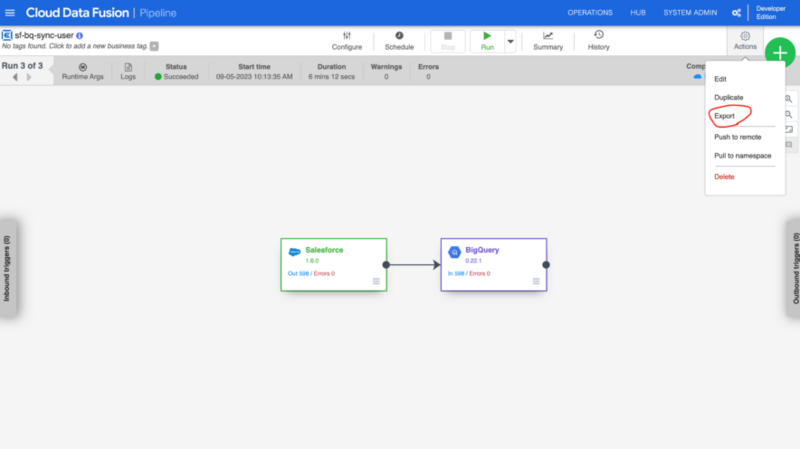The width and height of the screenshot is (800, 449).
Task: Click the canvas zoom out icon
Action: tap(789, 115)
